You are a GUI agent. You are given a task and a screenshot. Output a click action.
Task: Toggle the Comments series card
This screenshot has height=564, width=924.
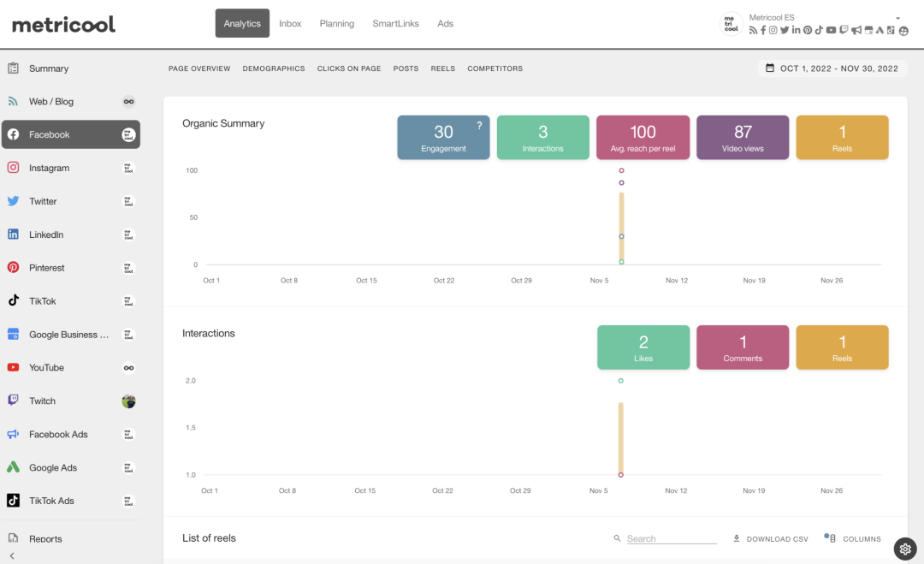743,347
